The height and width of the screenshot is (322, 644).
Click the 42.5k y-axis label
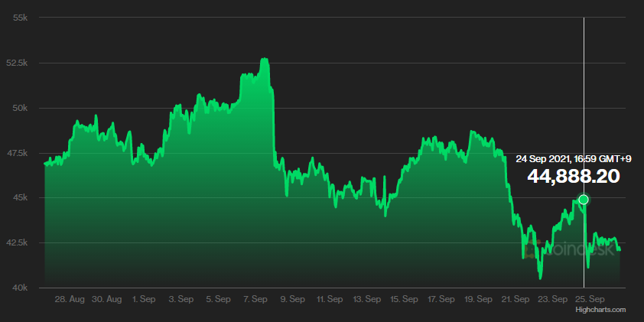(x=17, y=243)
